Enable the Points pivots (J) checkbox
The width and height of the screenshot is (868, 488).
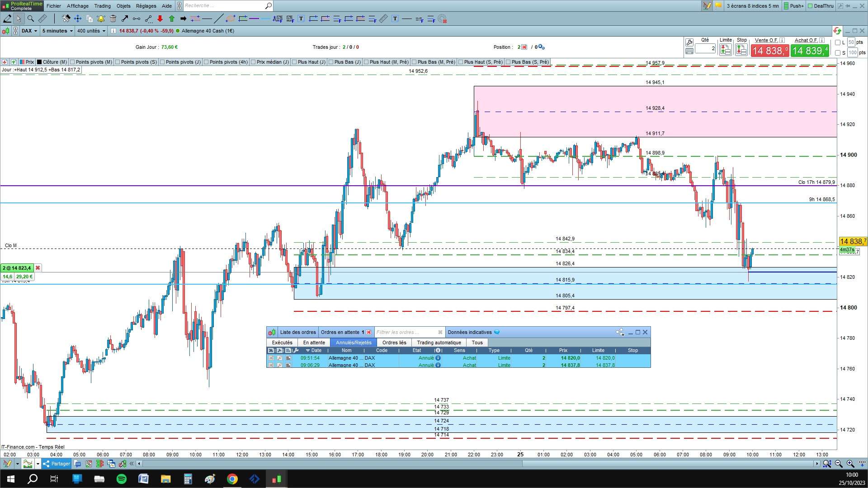coord(162,62)
